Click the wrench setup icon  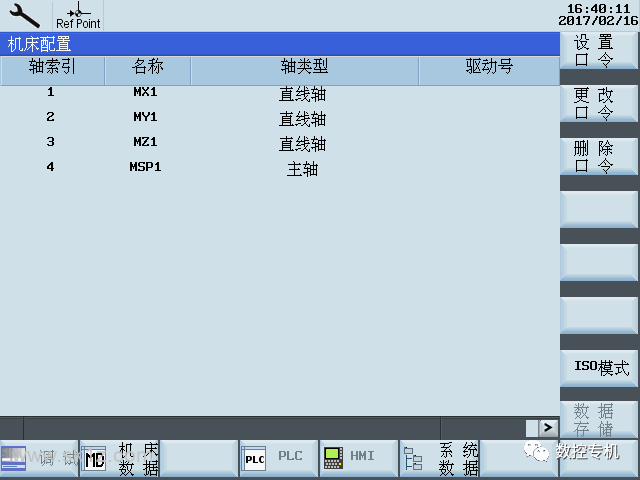tap(24, 15)
